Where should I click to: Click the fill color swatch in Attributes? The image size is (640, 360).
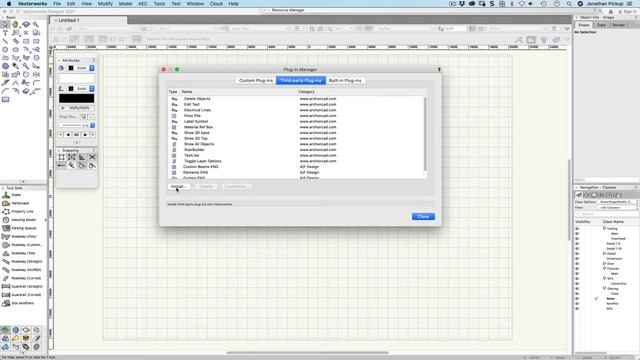pos(77,78)
